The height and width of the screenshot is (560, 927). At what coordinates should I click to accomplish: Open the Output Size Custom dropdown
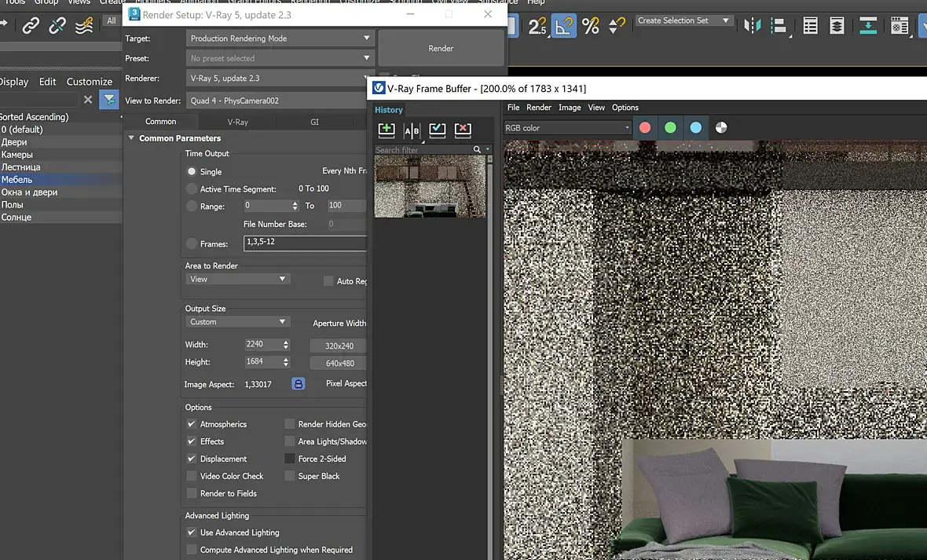(237, 322)
